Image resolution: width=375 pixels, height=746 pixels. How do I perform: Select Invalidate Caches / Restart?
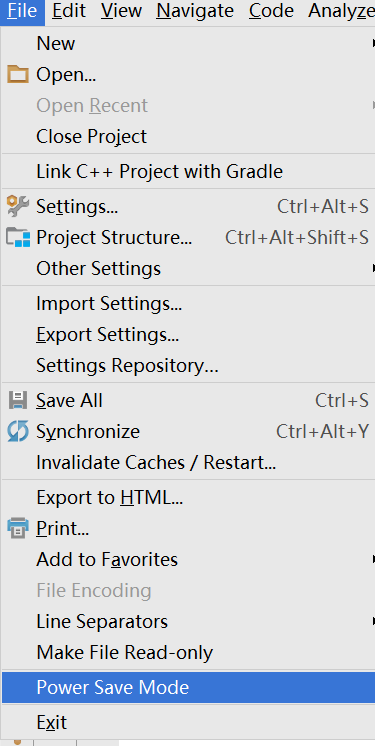coord(188,462)
